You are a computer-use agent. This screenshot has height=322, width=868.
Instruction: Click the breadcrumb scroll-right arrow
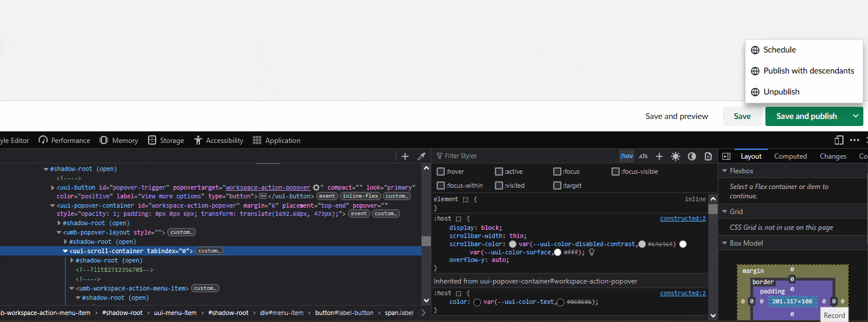pos(424,313)
